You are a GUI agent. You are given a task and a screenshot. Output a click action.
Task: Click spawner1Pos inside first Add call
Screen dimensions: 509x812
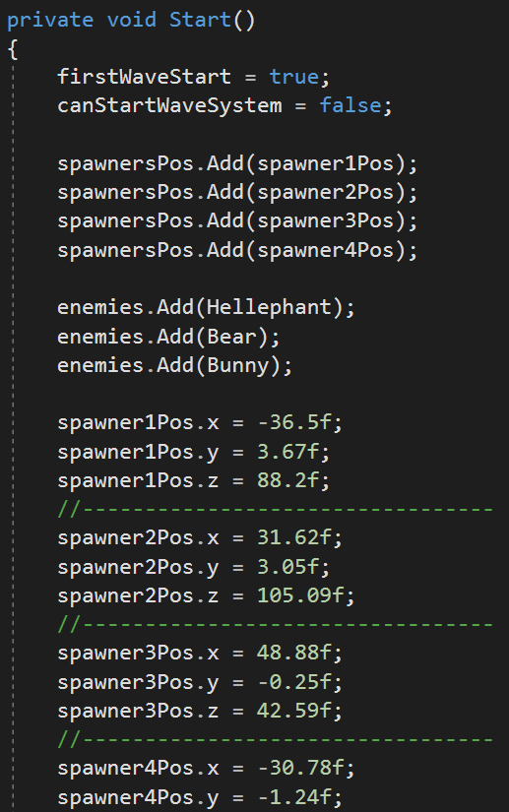tap(326, 164)
